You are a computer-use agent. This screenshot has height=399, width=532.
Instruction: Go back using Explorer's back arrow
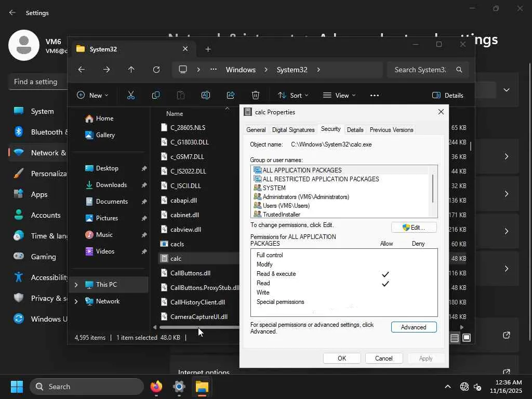(x=82, y=70)
